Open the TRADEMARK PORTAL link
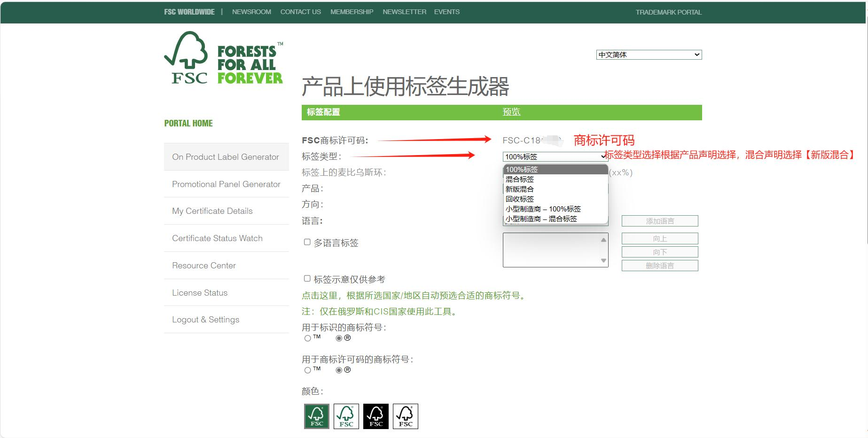Screen dimensions: 868x438 [669, 12]
